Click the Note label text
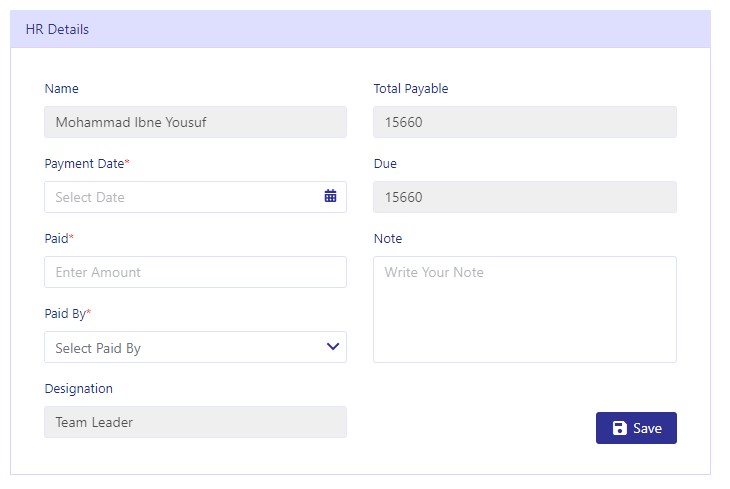The image size is (730, 489). coord(387,238)
